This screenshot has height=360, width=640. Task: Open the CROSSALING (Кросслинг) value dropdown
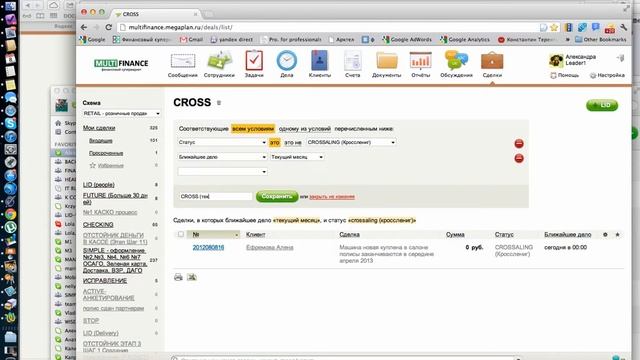(351, 142)
